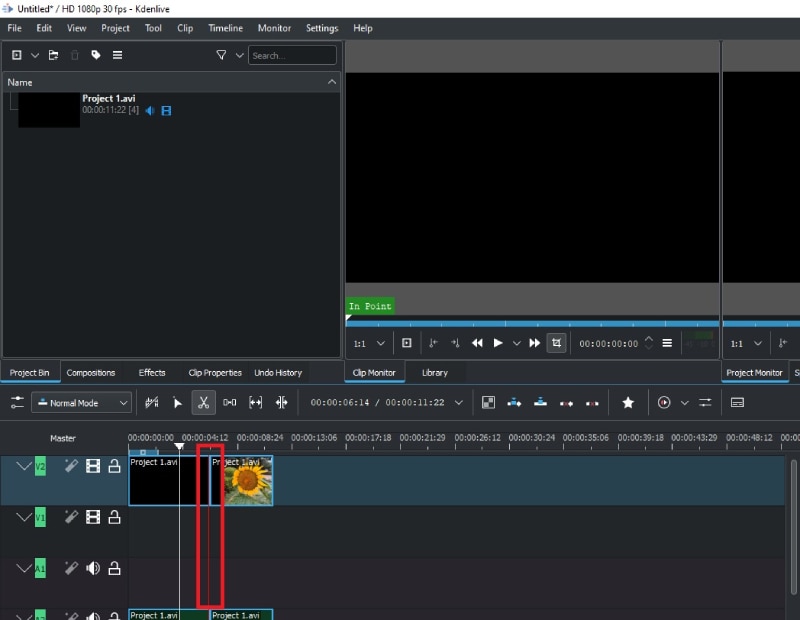Open the Project Bin hamburger menu
Viewport: 800px width, 620px height.
(x=117, y=55)
